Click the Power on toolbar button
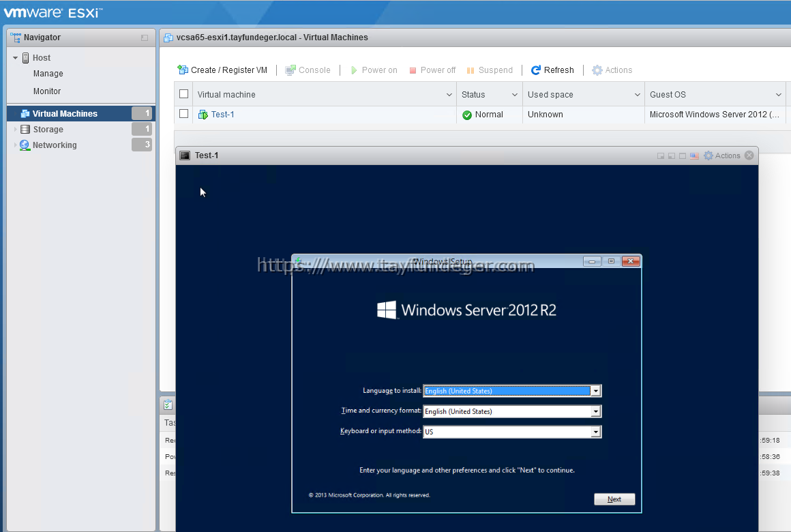The width and height of the screenshot is (791, 532). (374, 70)
